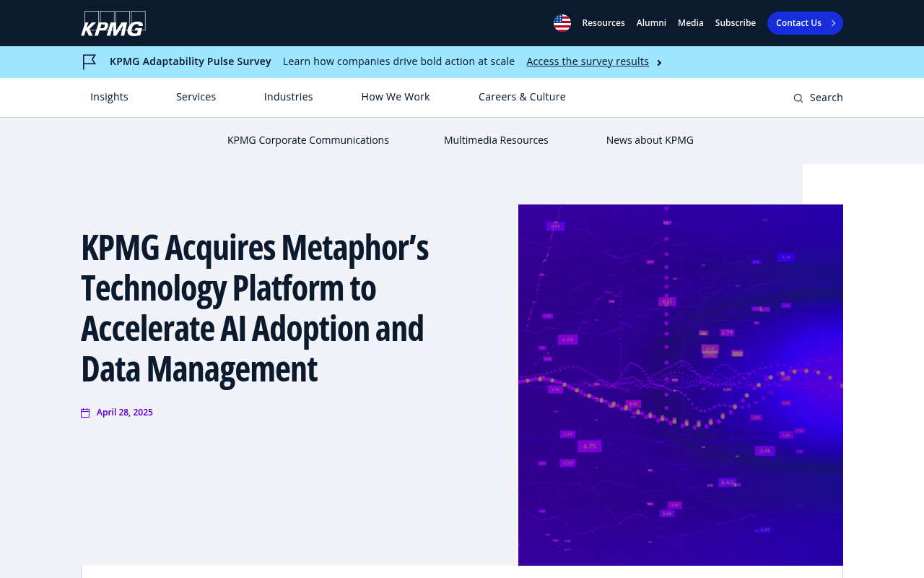Click the chevron inside Contact Us button
Viewport: 924px width, 578px height.
[x=834, y=23]
